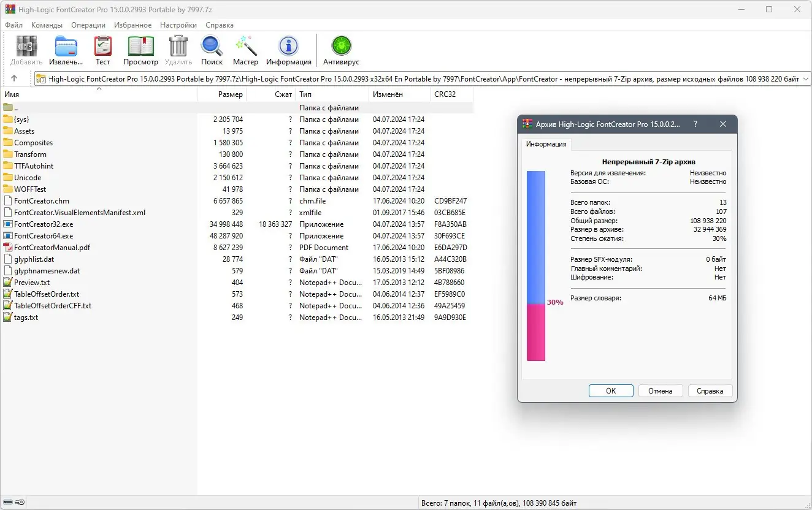The height and width of the screenshot is (510, 812).
Task: Click the WinRAR icon in the dialog title bar
Action: click(527, 124)
